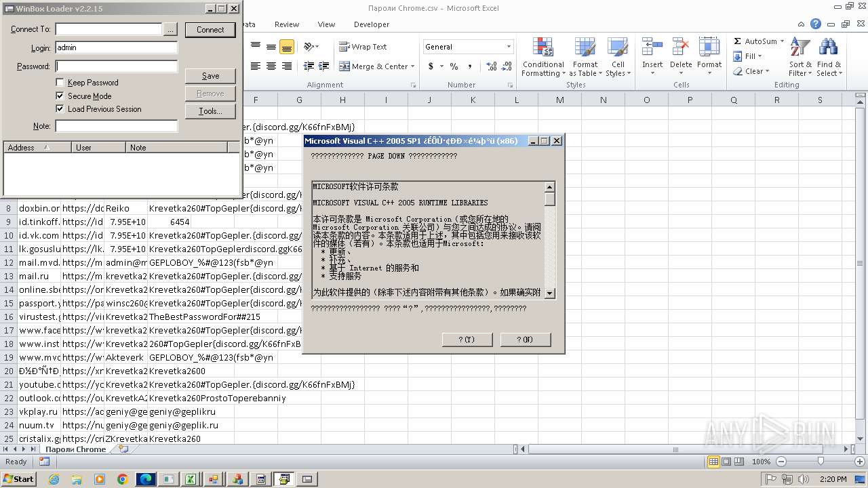Viewport: 868px width, 488px height.
Task: Align cell text right
Action: click(286, 66)
